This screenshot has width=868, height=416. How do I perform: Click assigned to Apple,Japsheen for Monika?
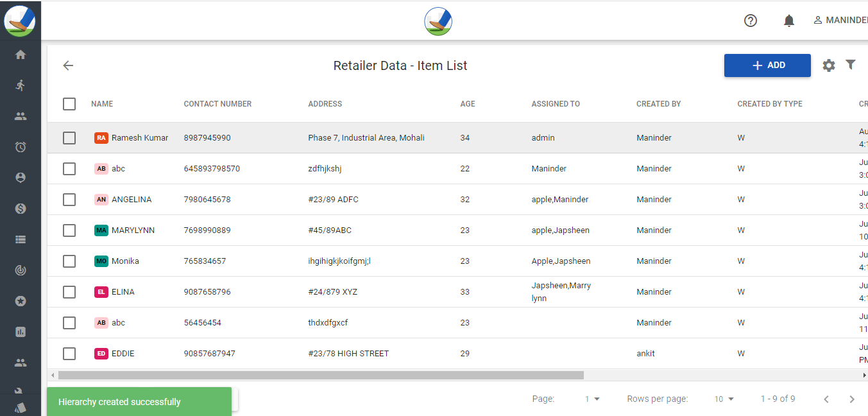(561, 261)
